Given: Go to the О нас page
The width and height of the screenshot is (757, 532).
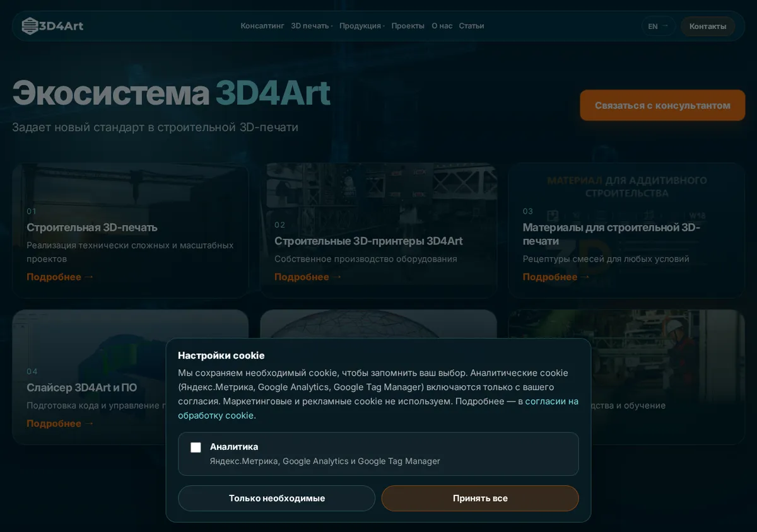Looking at the screenshot, I should click(442, 26).
